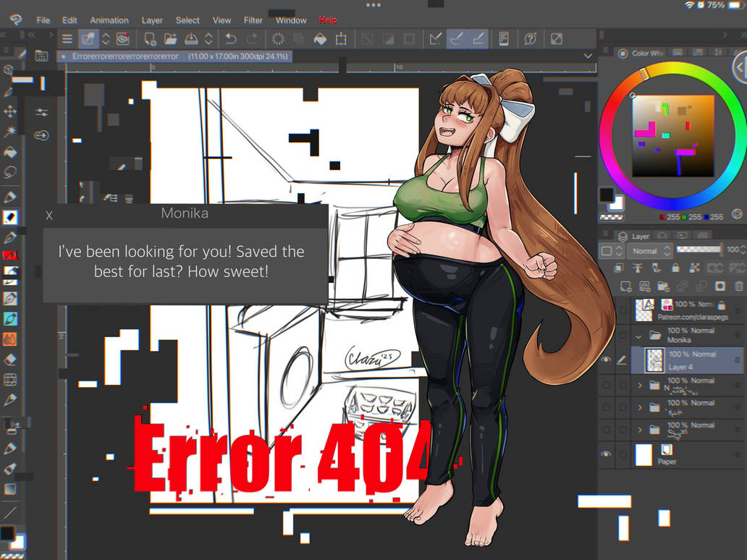Open the Filter menu
747x560 pixels.
click(x=253, y=20)
